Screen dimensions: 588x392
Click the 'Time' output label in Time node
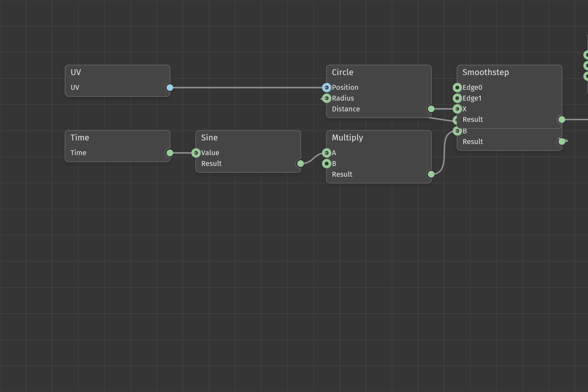pos(78,153)
